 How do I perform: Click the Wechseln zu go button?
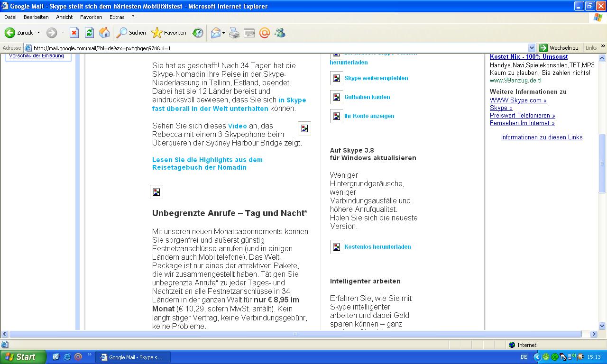(x=560, y=48)
